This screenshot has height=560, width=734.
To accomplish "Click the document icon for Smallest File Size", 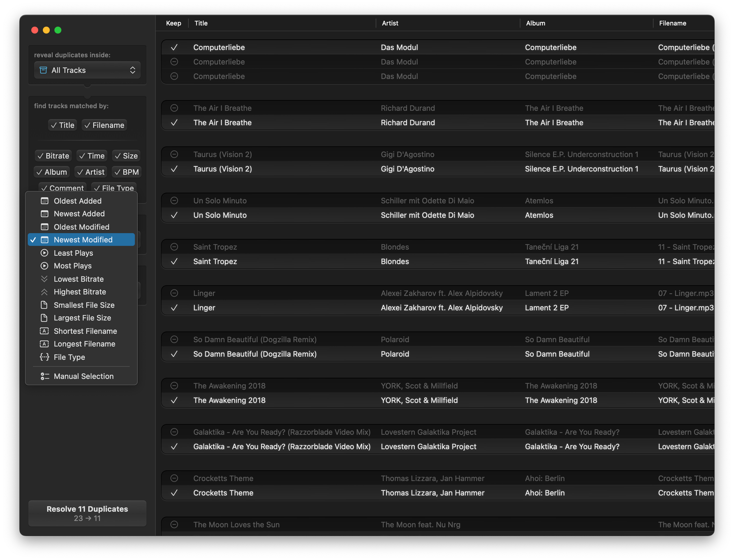I will (44, 305).
